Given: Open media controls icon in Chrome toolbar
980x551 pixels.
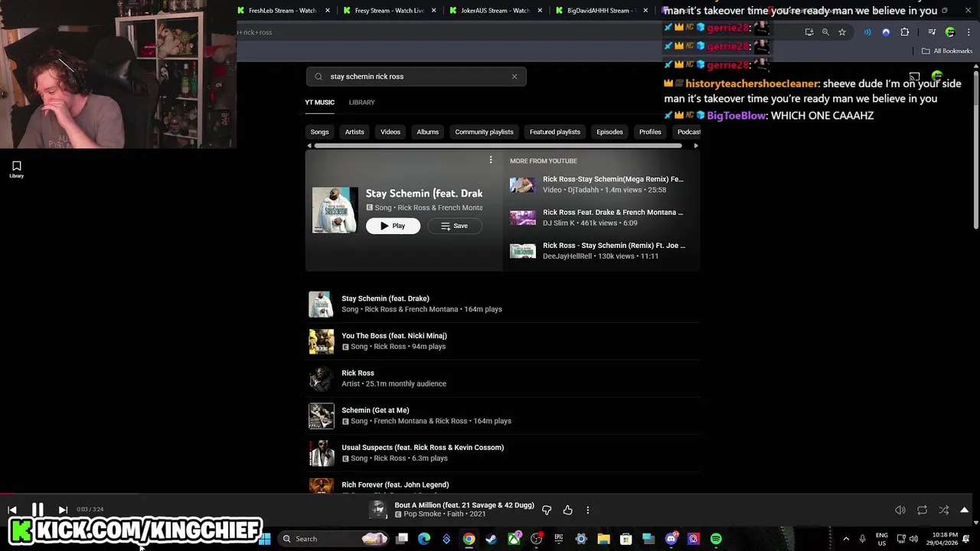Looking at the screenshot, I should pos(932,32).
